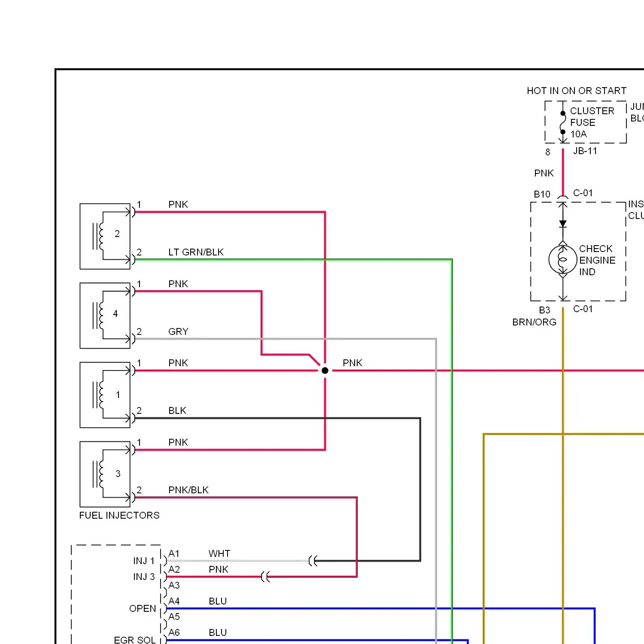Viewport: 644px width, 644px height.
Task: Select the BRN/ORG wire color label
Action: tap(534, 322)
